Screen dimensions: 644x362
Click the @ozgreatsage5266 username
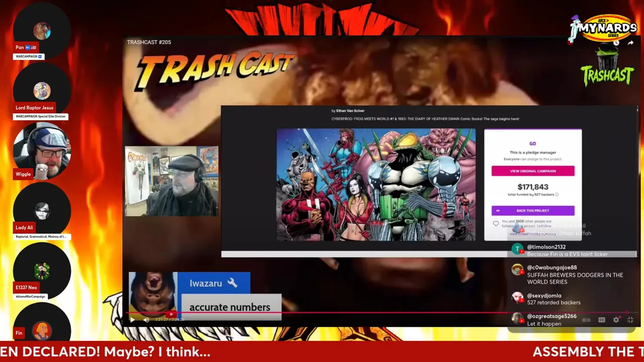click(552, 316)
